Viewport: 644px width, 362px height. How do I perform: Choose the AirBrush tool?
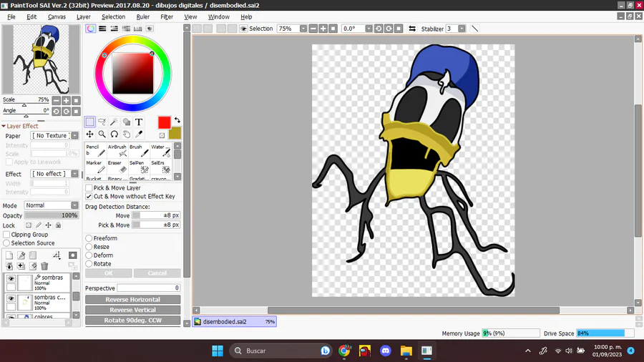pyautogui.click(x=117, y=150)
